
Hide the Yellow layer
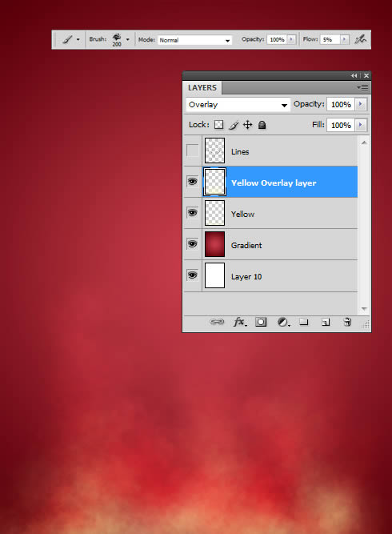(192, 213)
